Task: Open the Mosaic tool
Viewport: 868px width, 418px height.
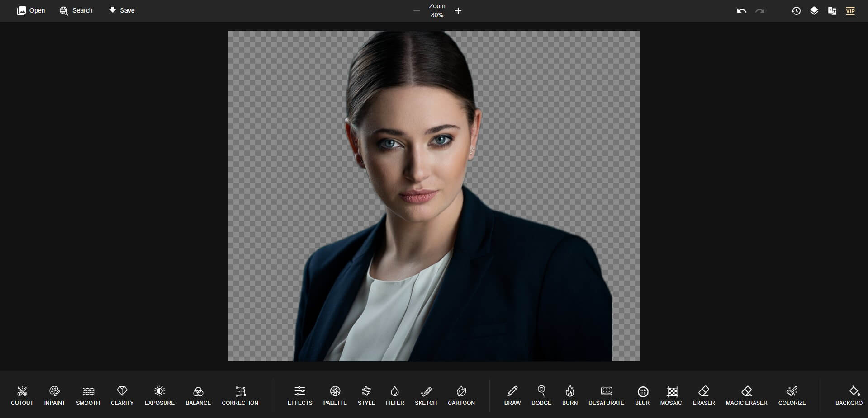Action: pos(671,395)
